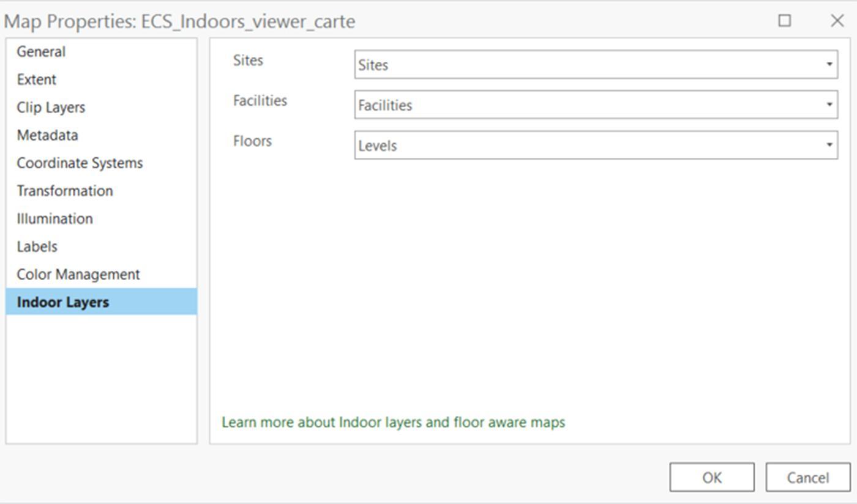This screenshot has height=504, width=857.
Task: Expand the Sites dropdown arrow
Action: coord(829,65)
